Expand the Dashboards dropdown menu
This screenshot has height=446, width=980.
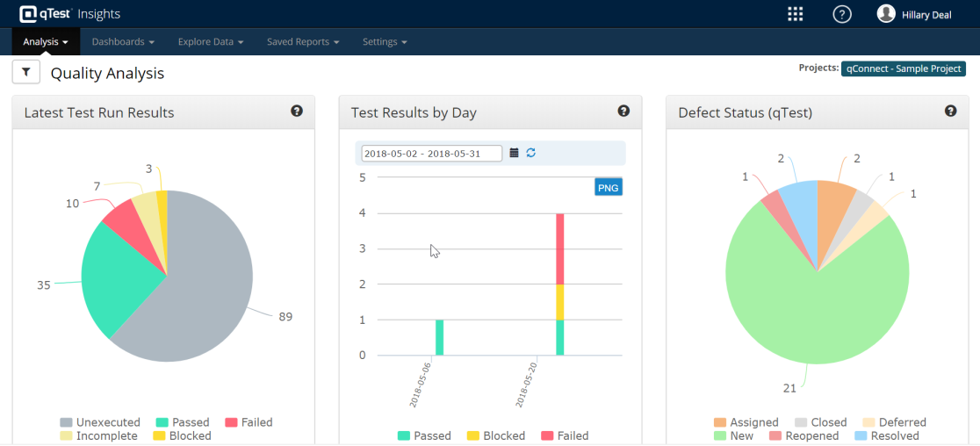tap(123, 41)
